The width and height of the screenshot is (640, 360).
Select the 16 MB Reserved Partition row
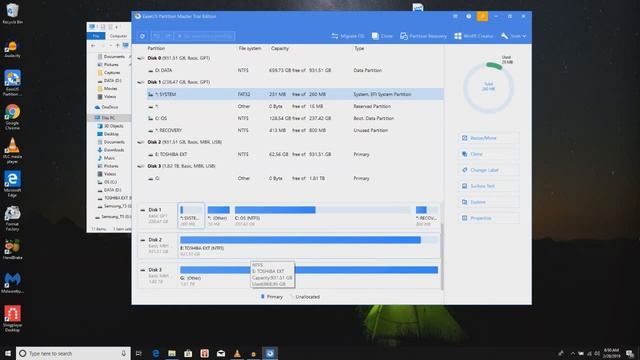[x=295, y=106]
